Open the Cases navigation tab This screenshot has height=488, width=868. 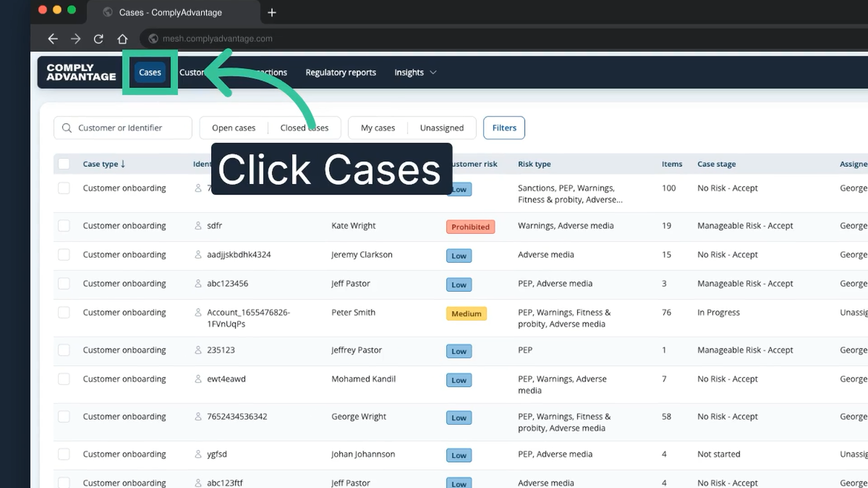point(150,72)
